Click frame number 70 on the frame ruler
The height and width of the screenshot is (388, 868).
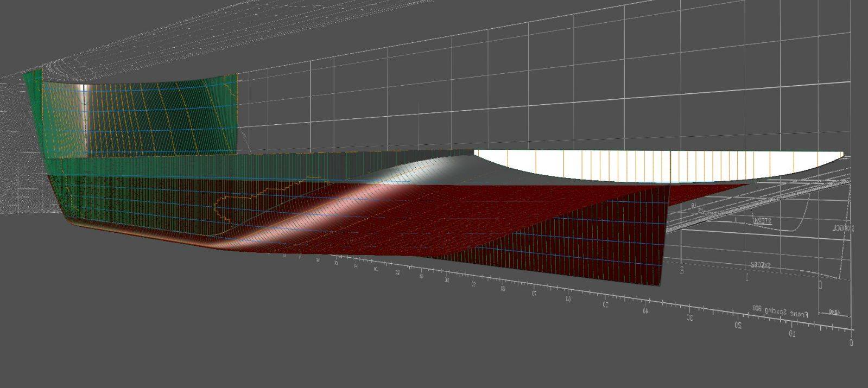(534, 294)
